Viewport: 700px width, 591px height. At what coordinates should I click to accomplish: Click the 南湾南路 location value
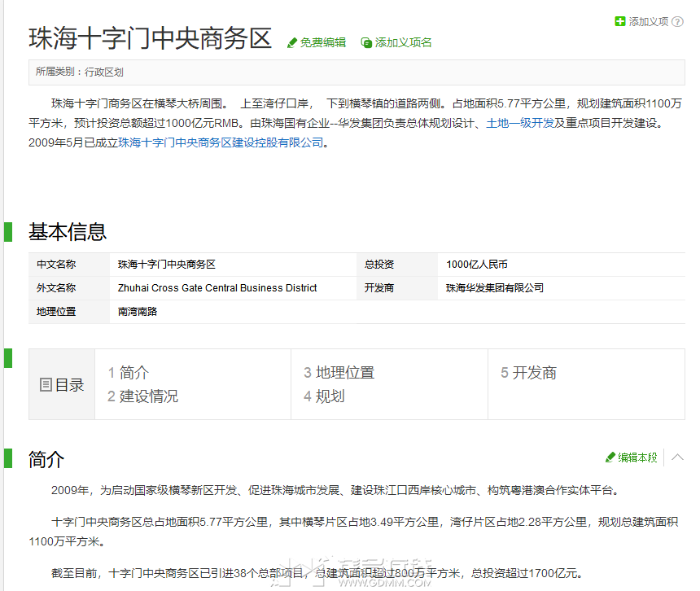coord(138,312)
